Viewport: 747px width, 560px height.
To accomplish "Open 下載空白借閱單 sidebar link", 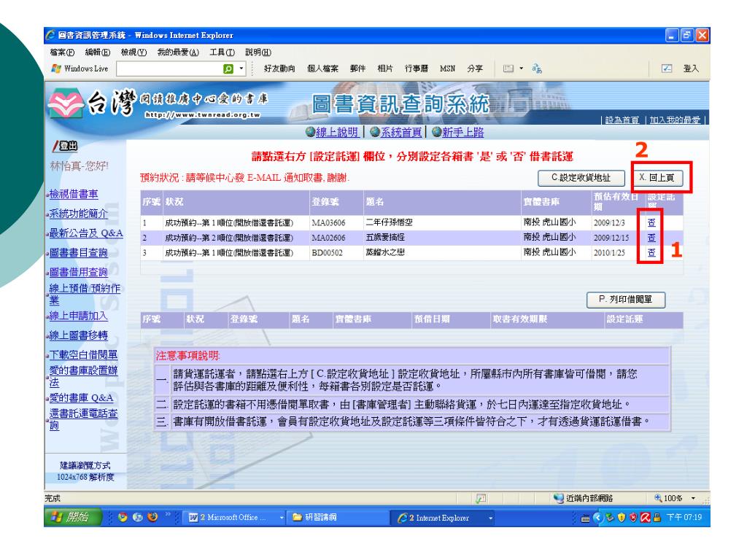I will [x=83, y=355].
